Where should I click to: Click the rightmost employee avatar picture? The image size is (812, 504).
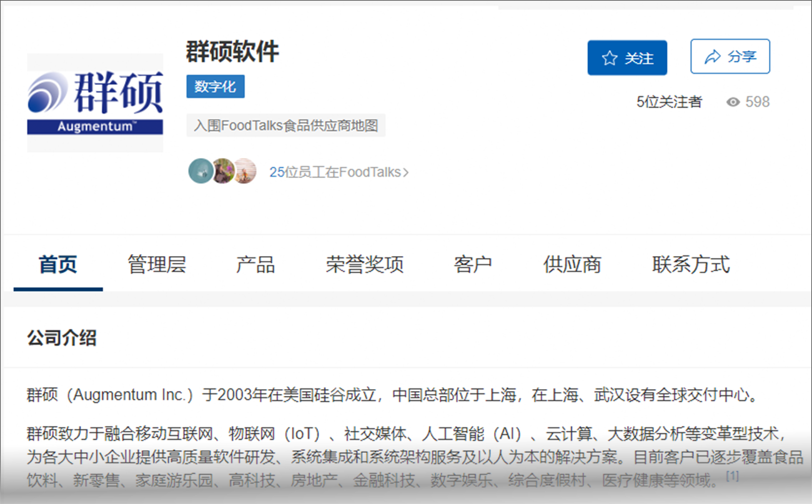(245, 170)
